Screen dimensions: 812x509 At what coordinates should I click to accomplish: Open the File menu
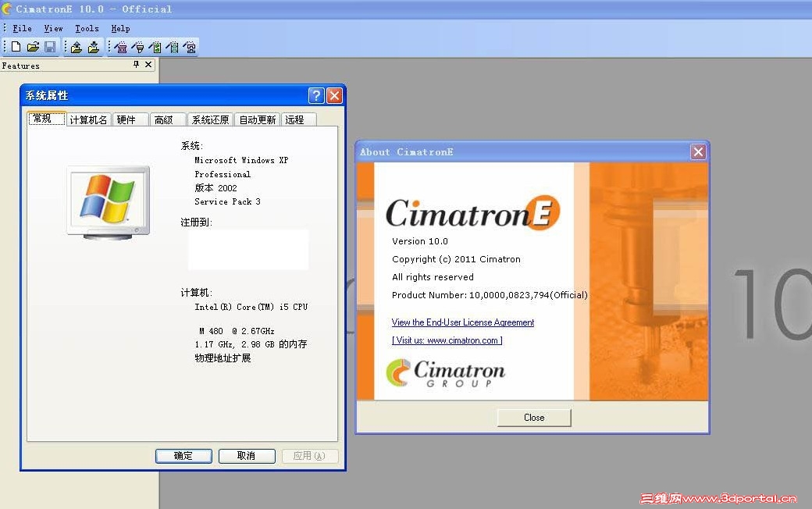(23, 28)
